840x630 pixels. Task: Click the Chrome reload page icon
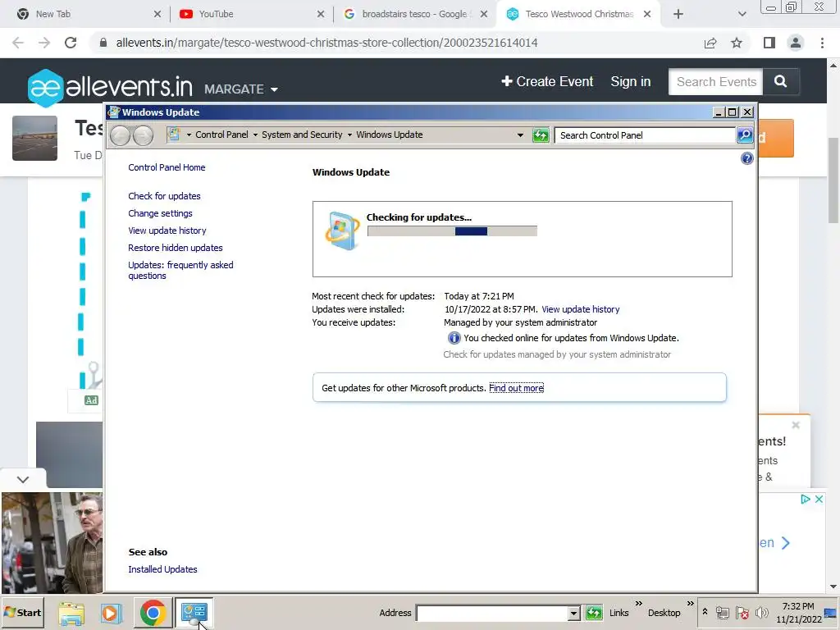[71, 43]
